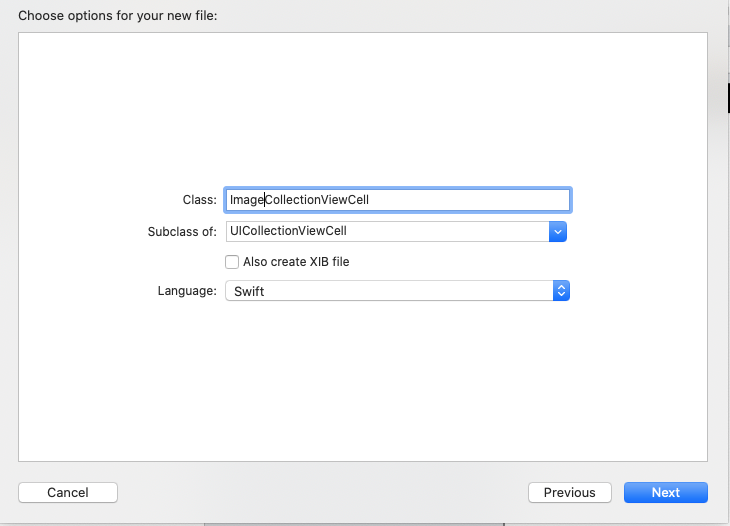Click the up-down arrows on Language selector

[x=561, y=291]
